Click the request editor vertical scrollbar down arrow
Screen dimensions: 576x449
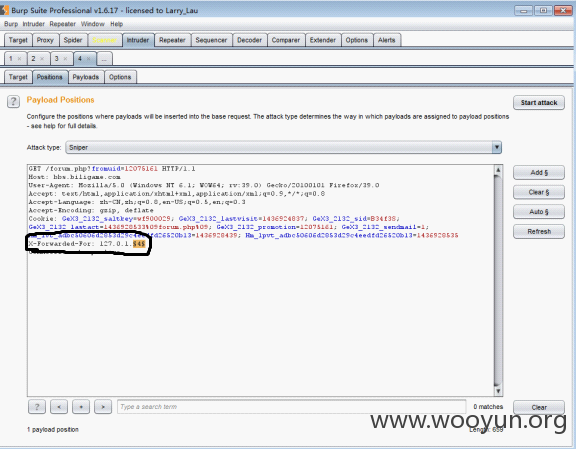(498, 391)
